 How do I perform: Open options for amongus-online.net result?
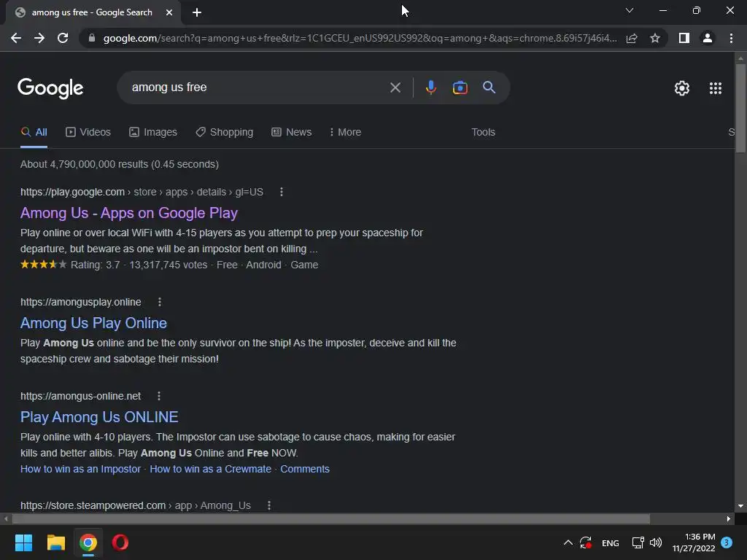click(158, 396)
